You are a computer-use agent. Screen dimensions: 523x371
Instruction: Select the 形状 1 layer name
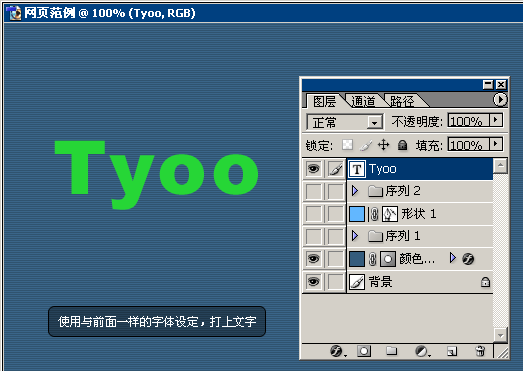click(419, 214)
